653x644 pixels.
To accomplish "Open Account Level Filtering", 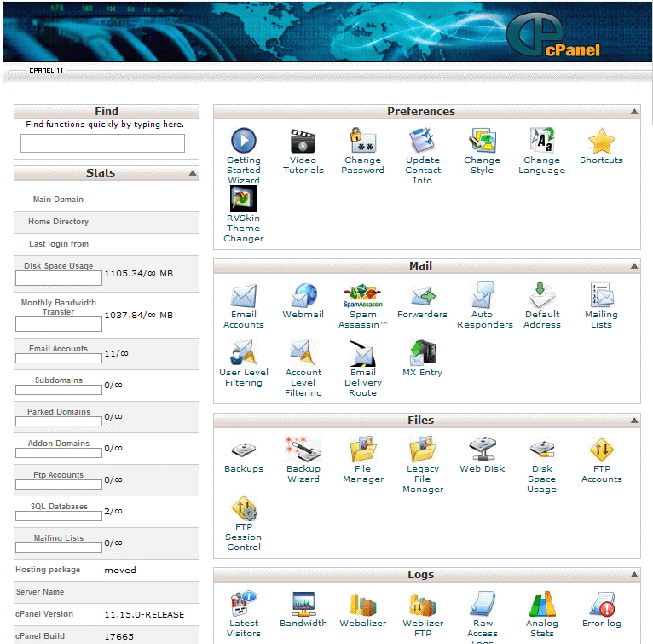I will tap(303, 368).
